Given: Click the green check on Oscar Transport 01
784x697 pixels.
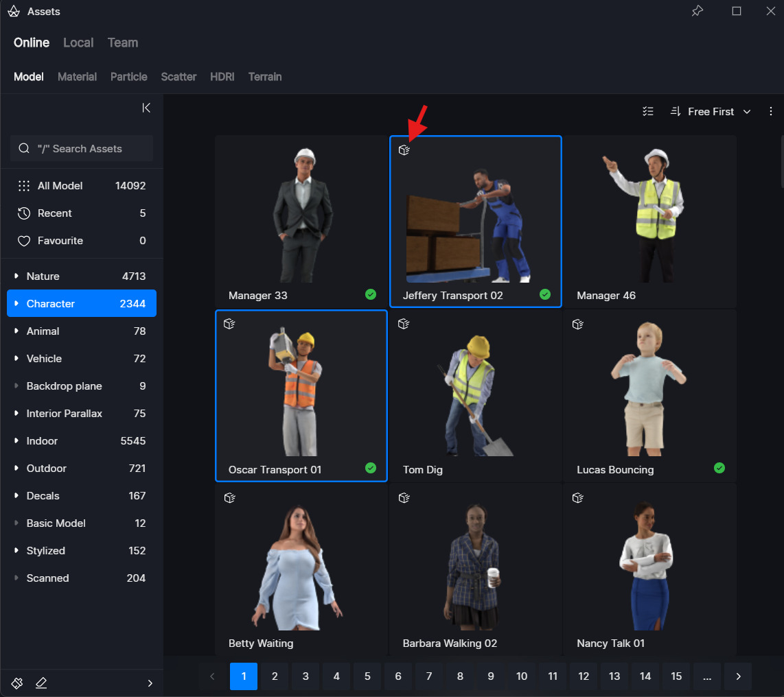Looking at the screenshot, I should point(371,468).
